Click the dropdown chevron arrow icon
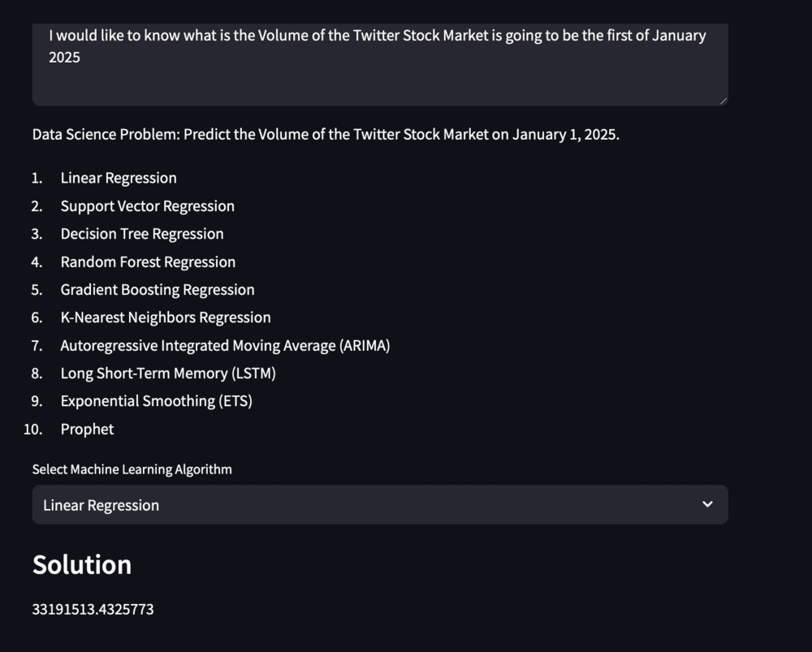Image resolution: width=812 pixels, height=652 pixels. (707, 504)
